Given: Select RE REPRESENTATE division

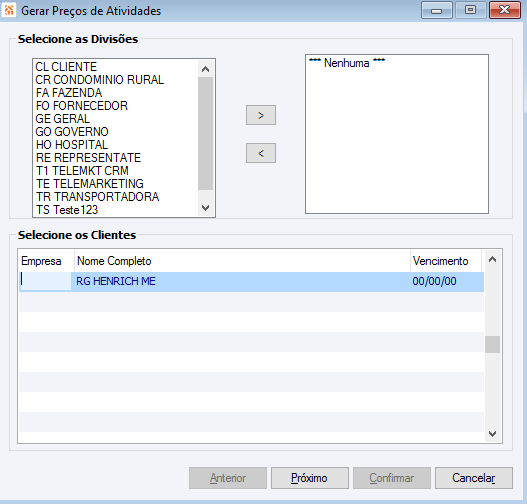Looking at the screenshot, I should (88, 158).
